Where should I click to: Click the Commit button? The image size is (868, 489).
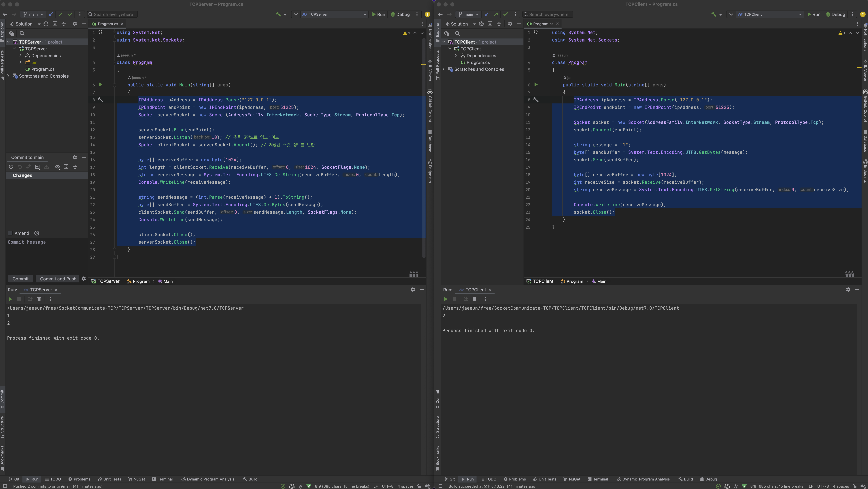21,279
